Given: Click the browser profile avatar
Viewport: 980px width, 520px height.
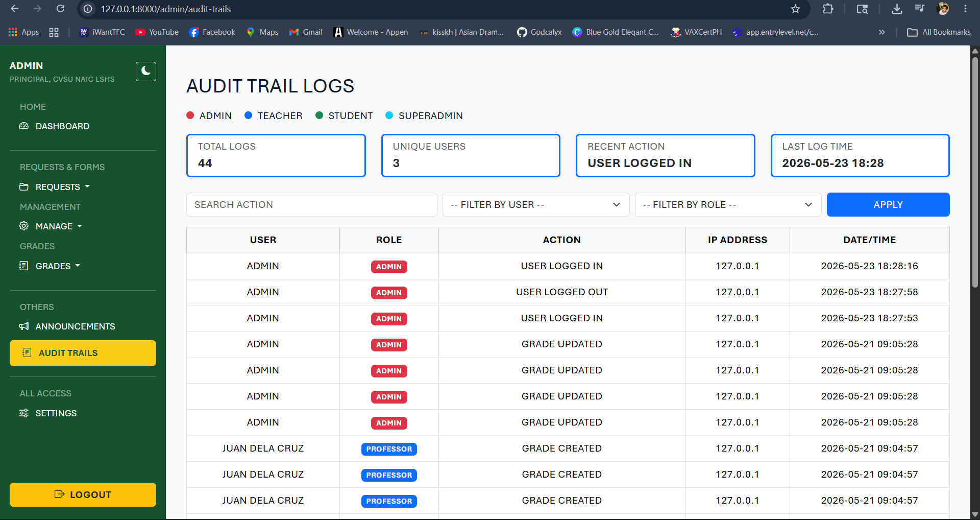Looking at the screenshot, I should [943, 9].
